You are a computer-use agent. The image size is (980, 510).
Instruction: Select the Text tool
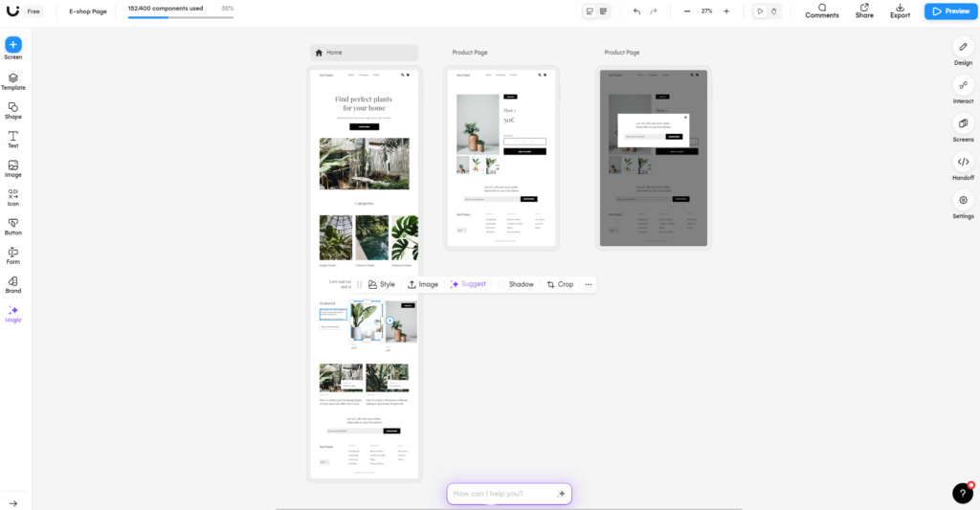pos(13,137)
